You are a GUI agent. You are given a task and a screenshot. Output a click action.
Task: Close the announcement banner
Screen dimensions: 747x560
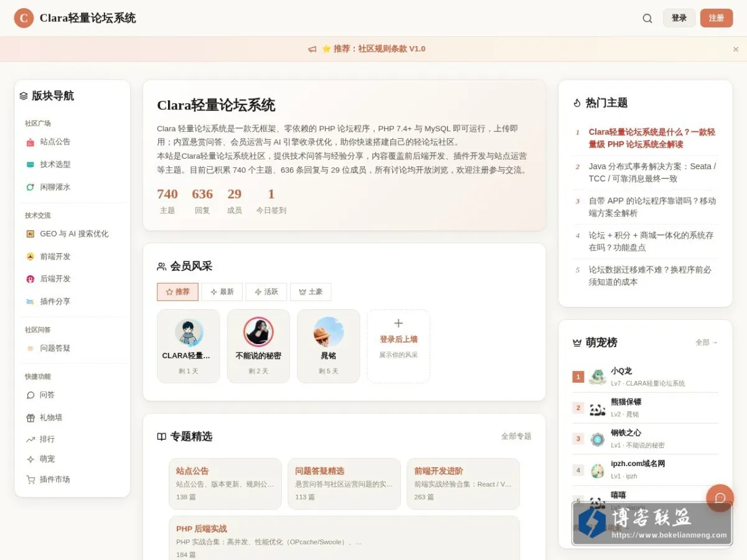pos(736,49)
